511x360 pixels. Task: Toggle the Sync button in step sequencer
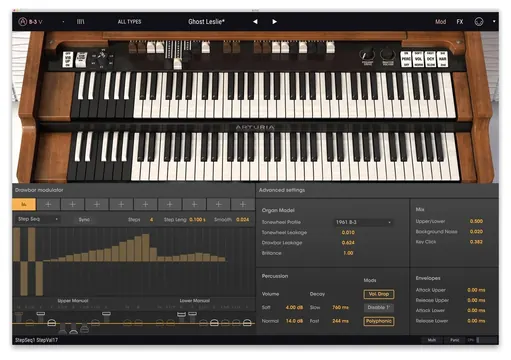tap(84, 220)
